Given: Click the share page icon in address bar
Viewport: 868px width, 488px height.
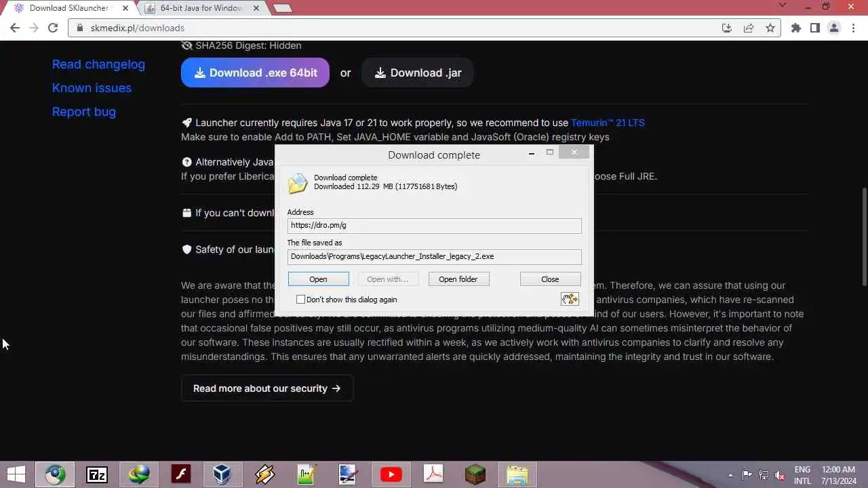Looking at the screenshot, I should [749, 28].
